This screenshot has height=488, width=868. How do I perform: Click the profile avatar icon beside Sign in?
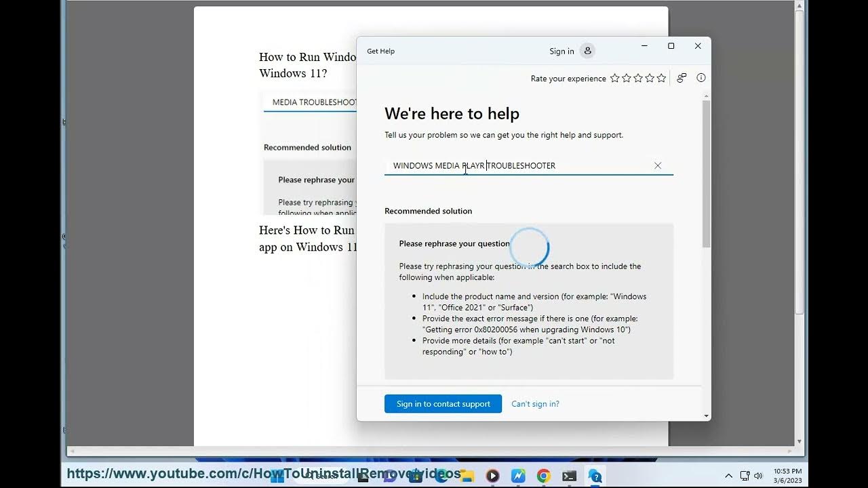[x=588, y=51]
